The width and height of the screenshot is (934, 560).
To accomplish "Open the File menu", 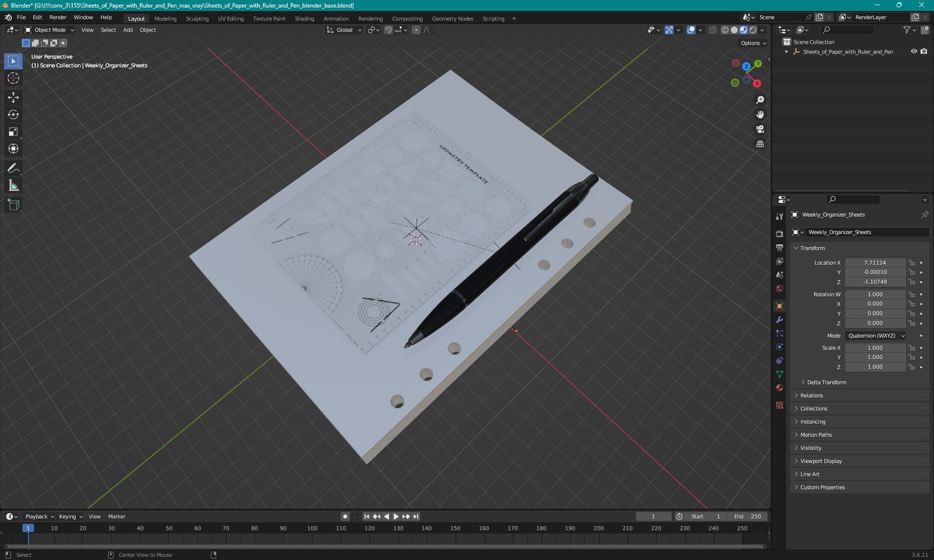I will pos(21,18).
